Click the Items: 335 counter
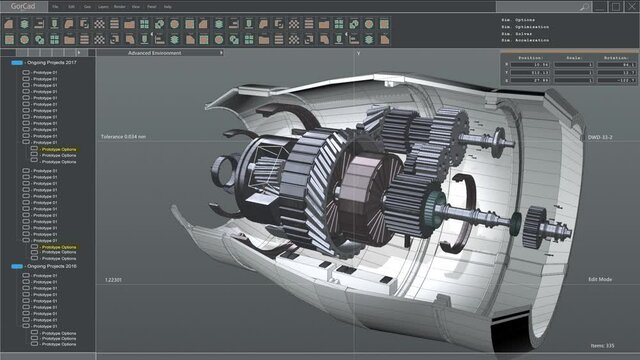Image resolution: width=640 pixels, height=360 pixels. [602, 346]
